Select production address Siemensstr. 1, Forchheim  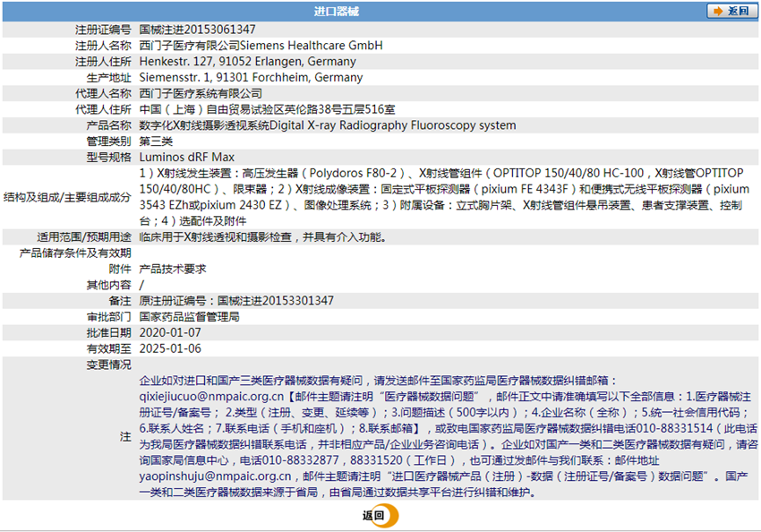(x=251, y=78)
